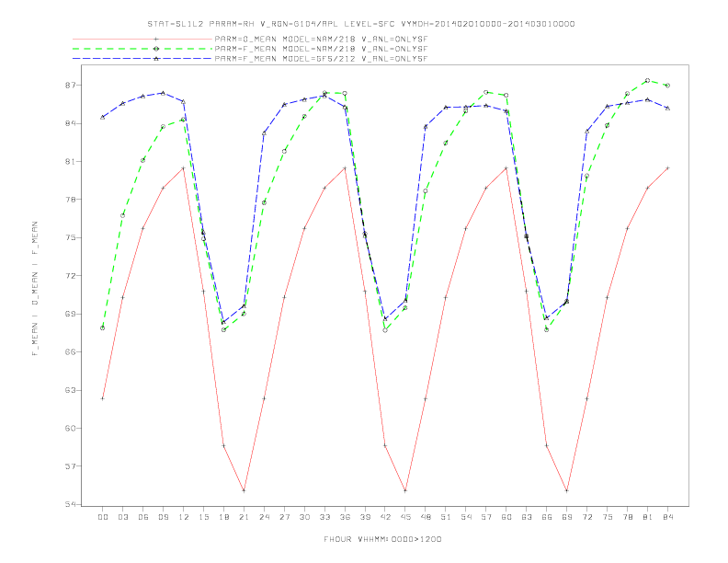The width and height of the screenshot is (728, 563).
Task: Click the red O_MEAN point at hour 84
Action: [x=667, y=168]
